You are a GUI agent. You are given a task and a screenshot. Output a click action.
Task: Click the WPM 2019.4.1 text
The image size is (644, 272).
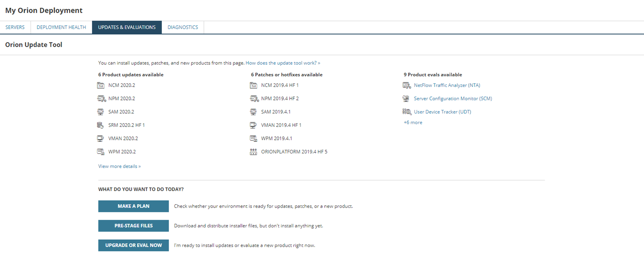(277, 138)
